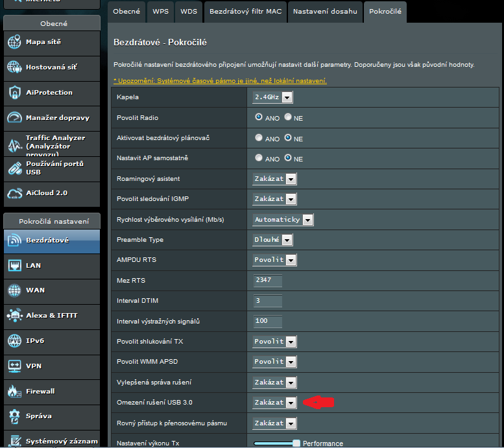This screenshot has height=448, width=504.
Task: Open Manažer dopravy gauge icon
Action: click(x=14, y=117)
